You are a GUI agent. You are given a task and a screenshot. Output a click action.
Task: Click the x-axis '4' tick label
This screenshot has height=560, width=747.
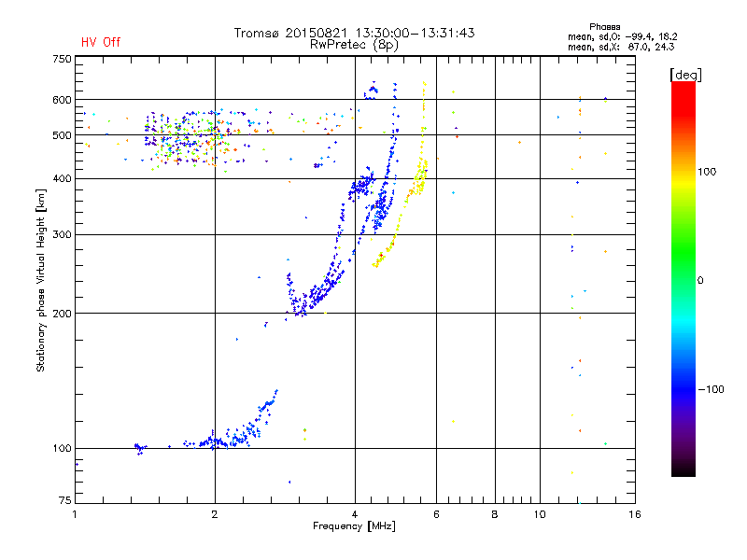point(355,514)
